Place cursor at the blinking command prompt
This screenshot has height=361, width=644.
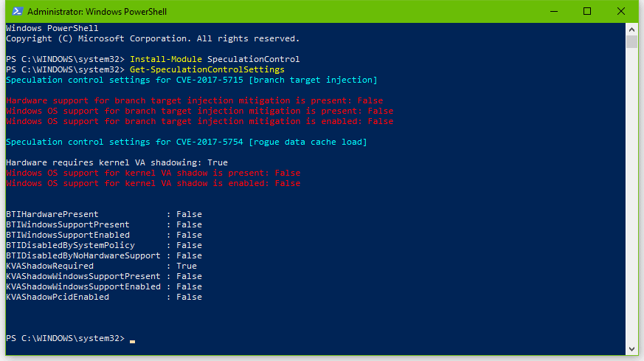point(132,339)
